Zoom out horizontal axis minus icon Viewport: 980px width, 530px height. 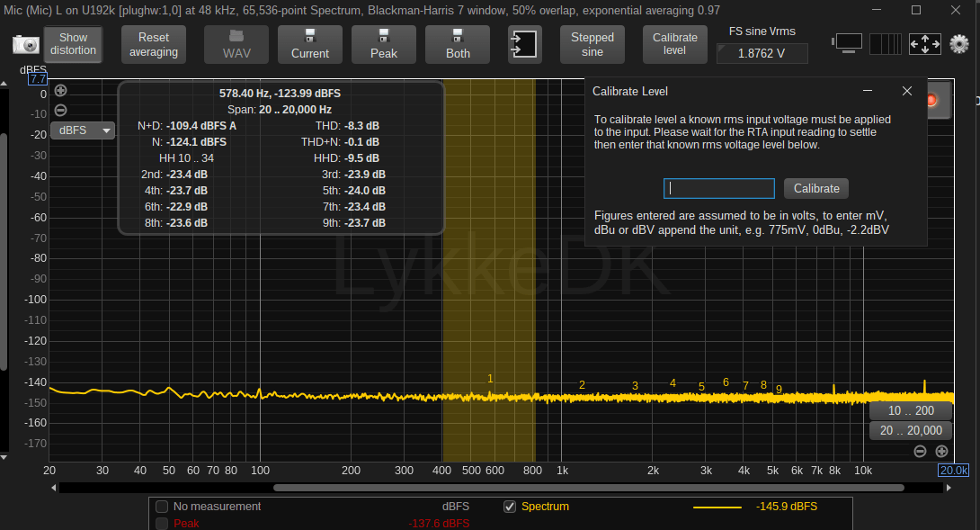920,451
